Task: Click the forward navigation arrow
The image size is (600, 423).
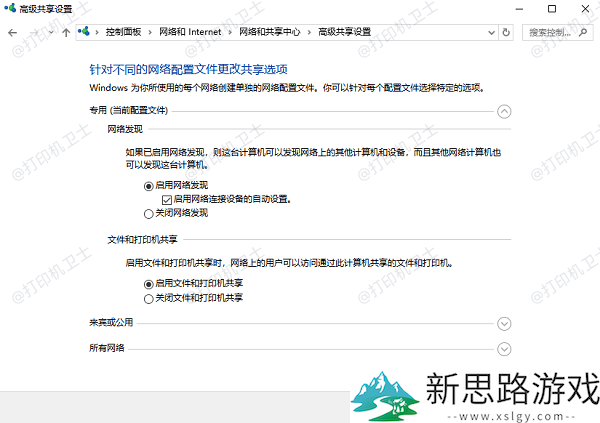Action: 35,33
